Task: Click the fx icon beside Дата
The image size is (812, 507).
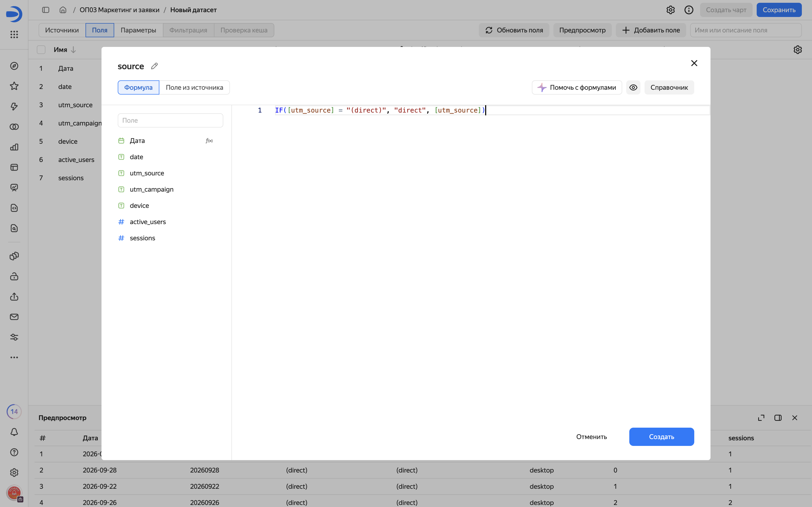Action: click(209, 141)
